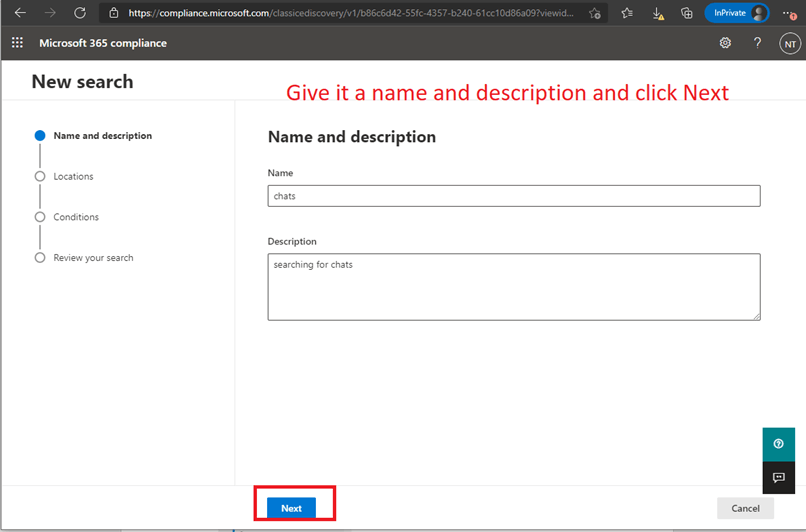Click the compliance.microsoft.com address bar URL
The height and width of the screenshot is (532, 806).
pos(351,13)
